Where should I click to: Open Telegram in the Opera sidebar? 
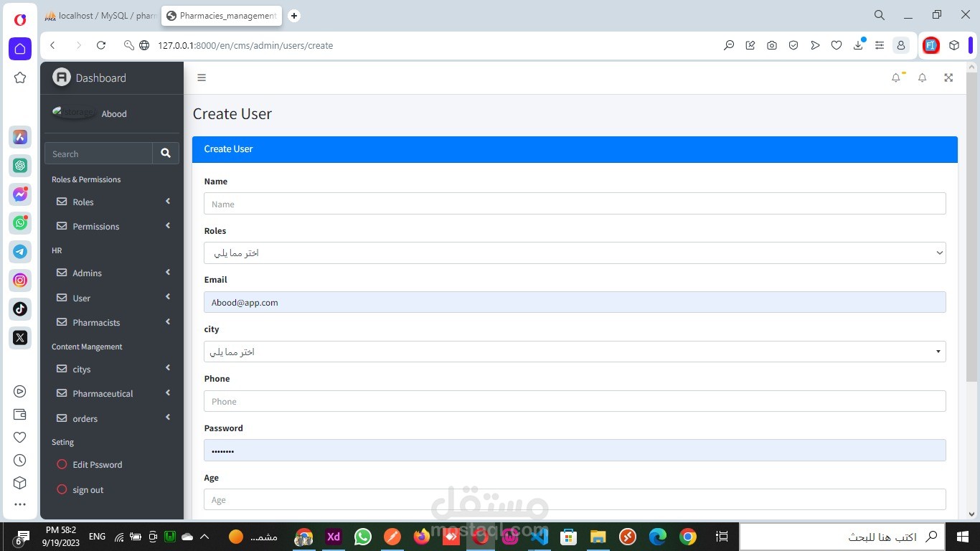(x=20, y=252)
